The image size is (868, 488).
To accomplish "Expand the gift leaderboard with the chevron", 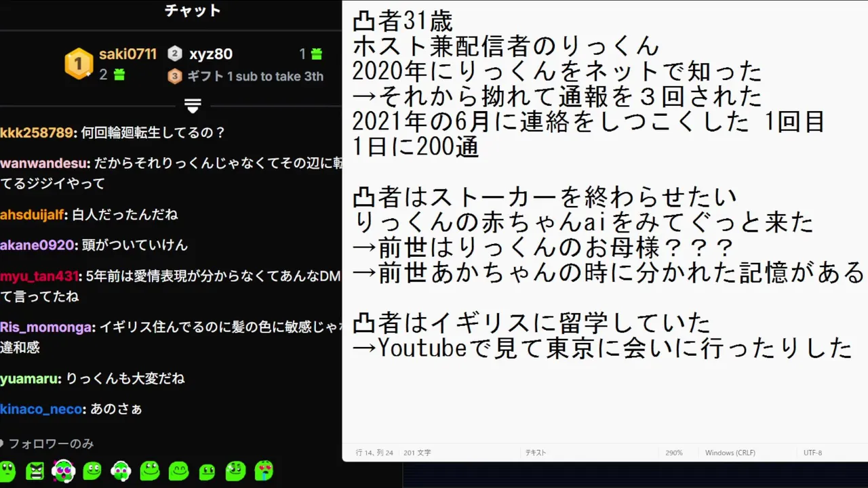I will pos(193,106).
